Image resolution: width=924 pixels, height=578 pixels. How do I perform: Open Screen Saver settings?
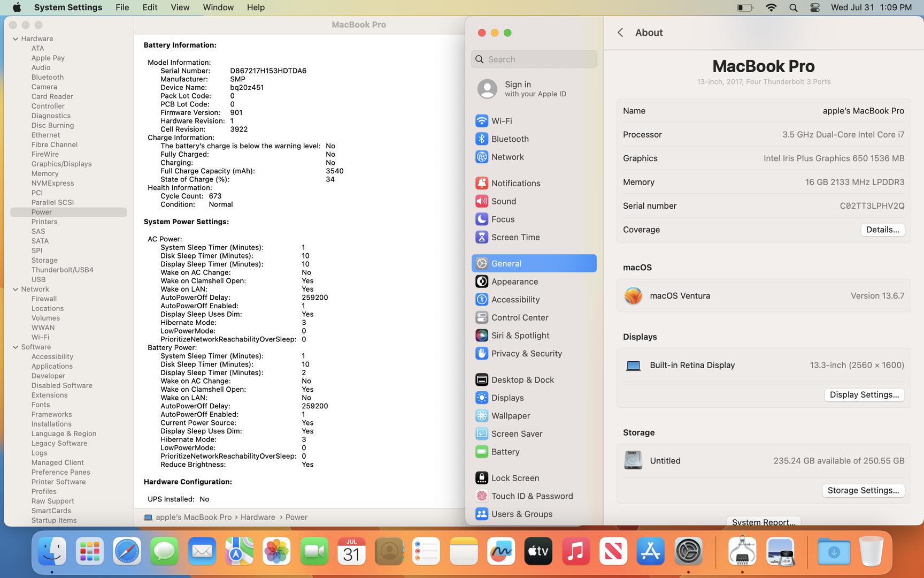(534, 433)
